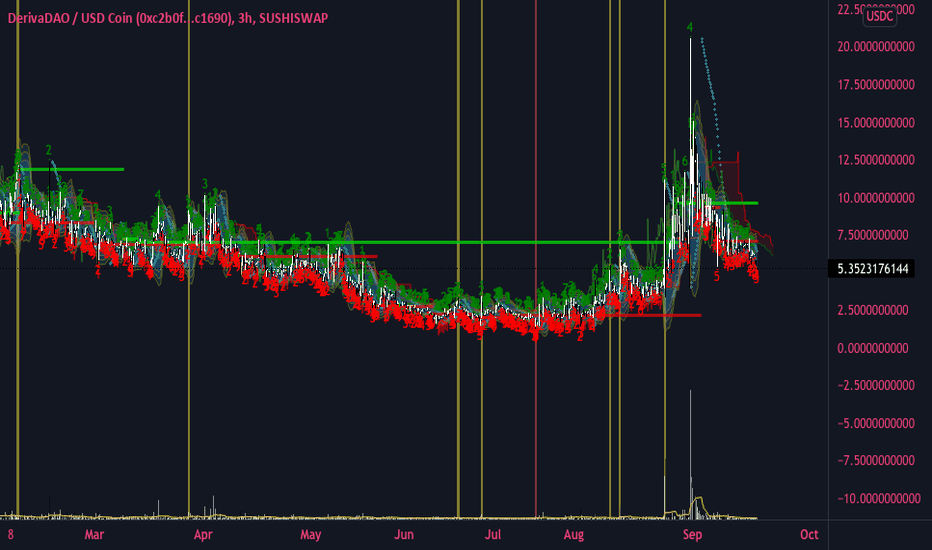Click the 20.0000000000 price axis label
This screenshot has width=932, height=550.
(x=876, y=47)
